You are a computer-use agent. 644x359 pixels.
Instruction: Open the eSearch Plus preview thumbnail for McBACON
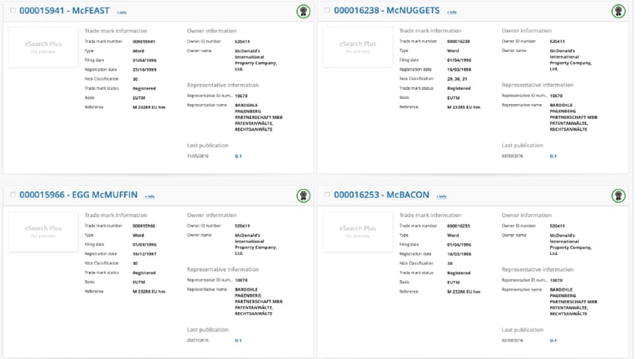(358, 232)
